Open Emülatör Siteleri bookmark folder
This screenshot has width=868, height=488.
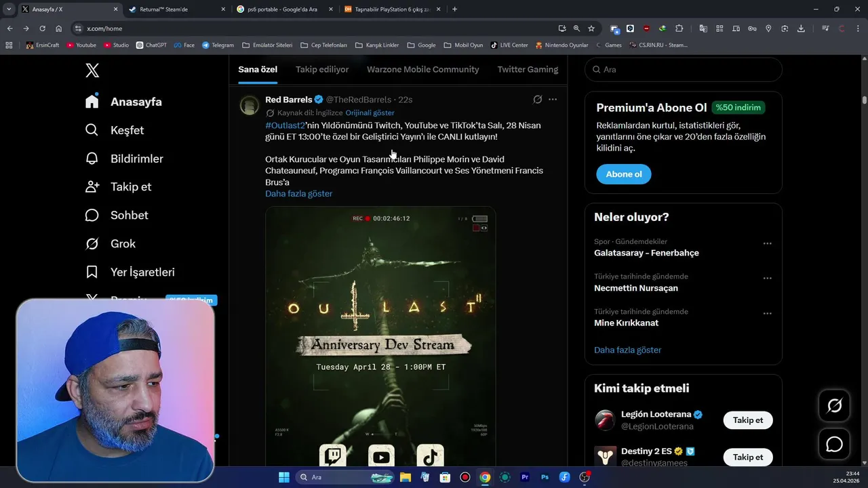pyautogui.click(x=267, y=45)
